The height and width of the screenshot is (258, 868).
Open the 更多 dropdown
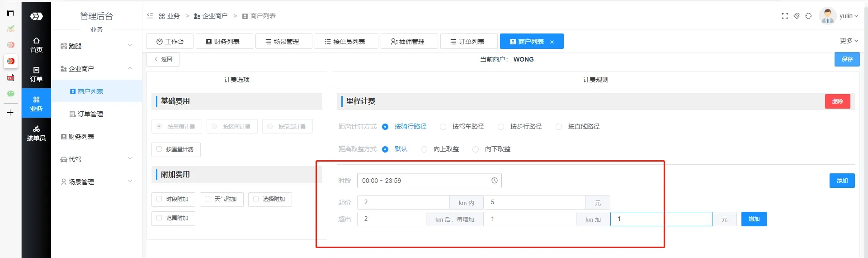tap(849, 41)
